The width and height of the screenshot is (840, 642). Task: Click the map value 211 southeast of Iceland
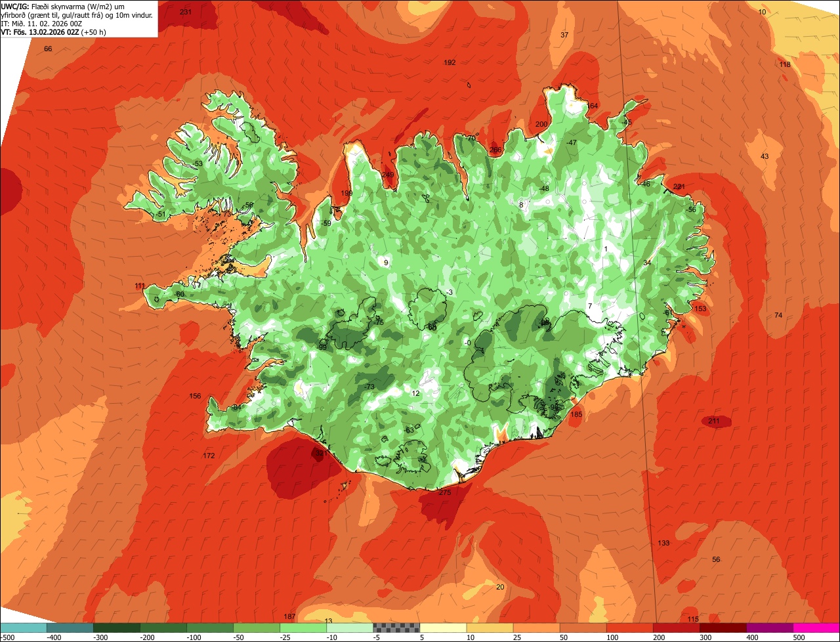pyautogui.click(x=714, y=421)
